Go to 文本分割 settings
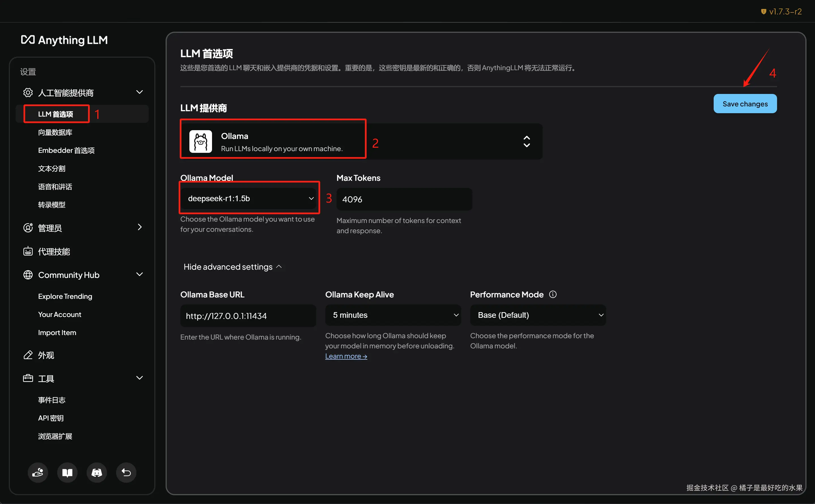Viewport: 815px width, 504px height. (52, 168)
